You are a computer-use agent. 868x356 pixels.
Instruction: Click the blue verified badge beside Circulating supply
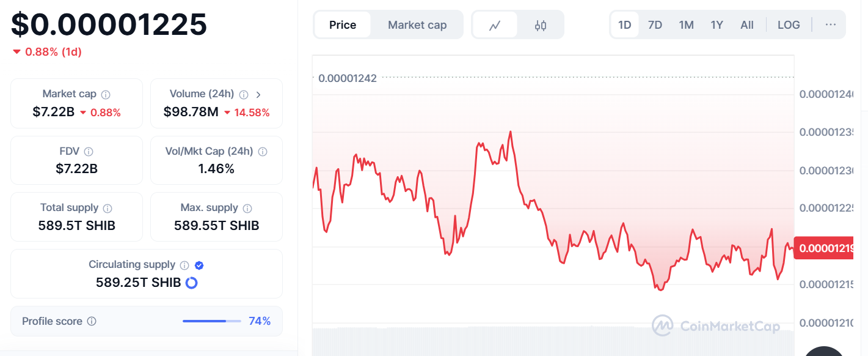199,265
